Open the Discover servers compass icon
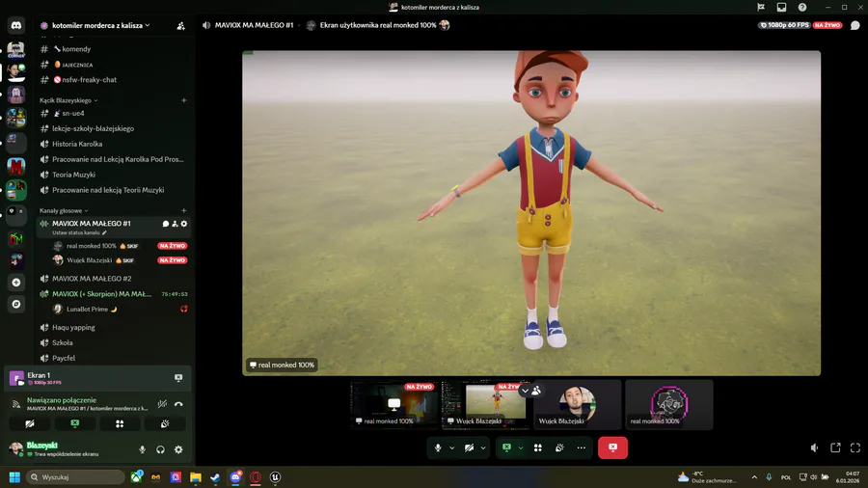The image size is (868, 488). point(16,304)
